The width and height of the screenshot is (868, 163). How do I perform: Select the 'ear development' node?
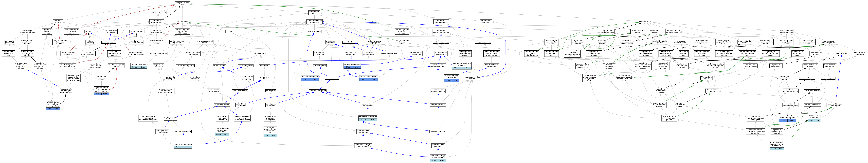(320, 66)
